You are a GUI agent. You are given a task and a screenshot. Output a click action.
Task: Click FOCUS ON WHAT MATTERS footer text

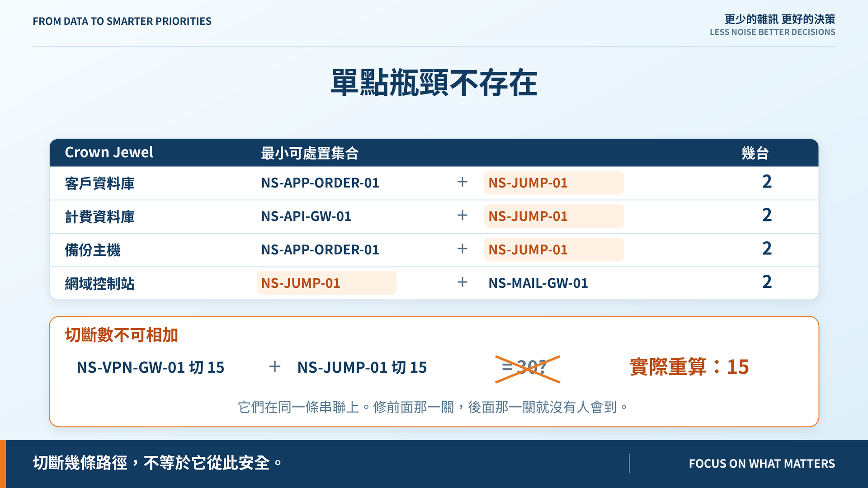[762, 464]
